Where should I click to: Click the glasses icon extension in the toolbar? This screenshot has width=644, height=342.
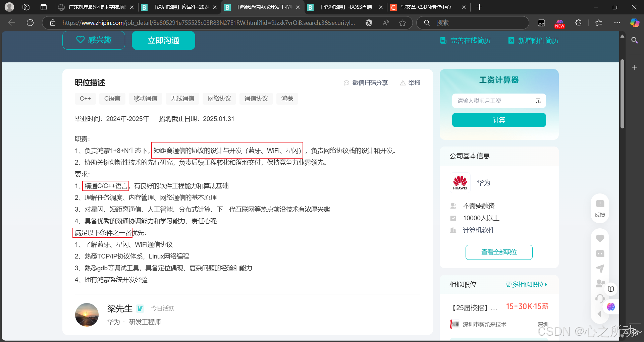(541, 23)
